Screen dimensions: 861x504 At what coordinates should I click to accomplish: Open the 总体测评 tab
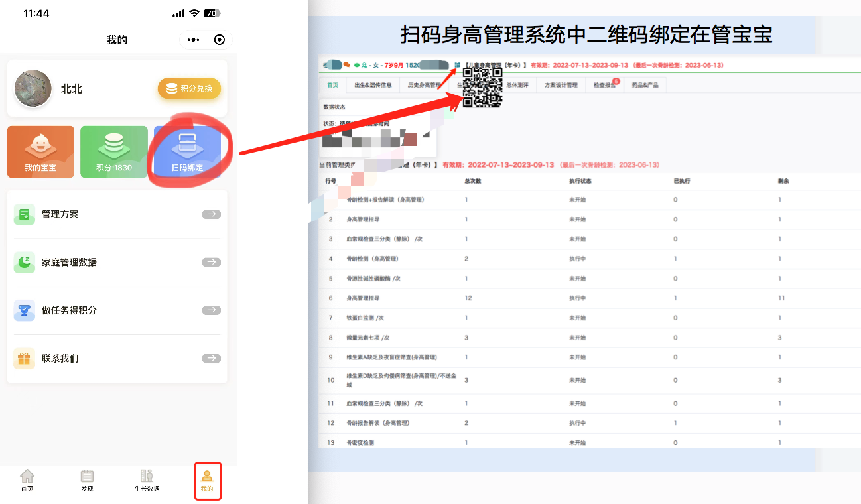(x=517, y=85)
